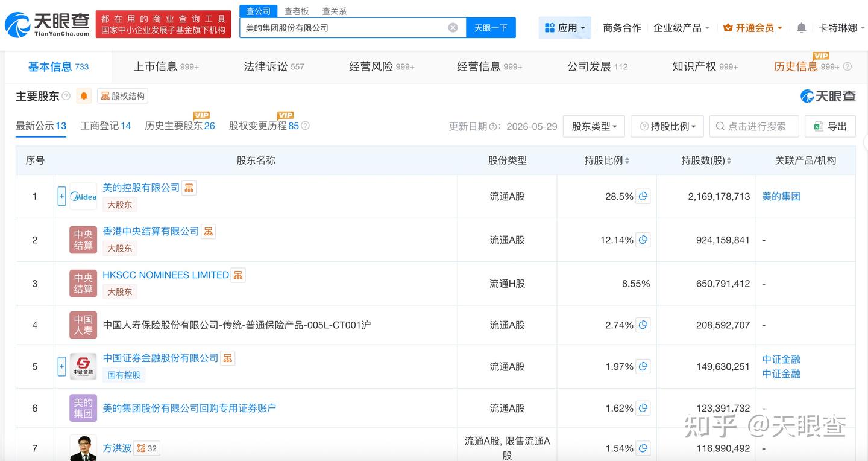
Task: Click the 中国人寿 logo tile
Action: [x=83, y=325]
